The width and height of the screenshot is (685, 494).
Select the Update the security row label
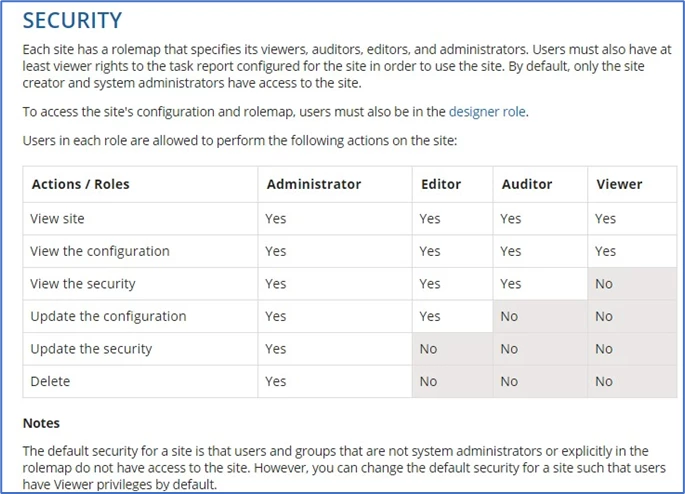pos(91,349)
